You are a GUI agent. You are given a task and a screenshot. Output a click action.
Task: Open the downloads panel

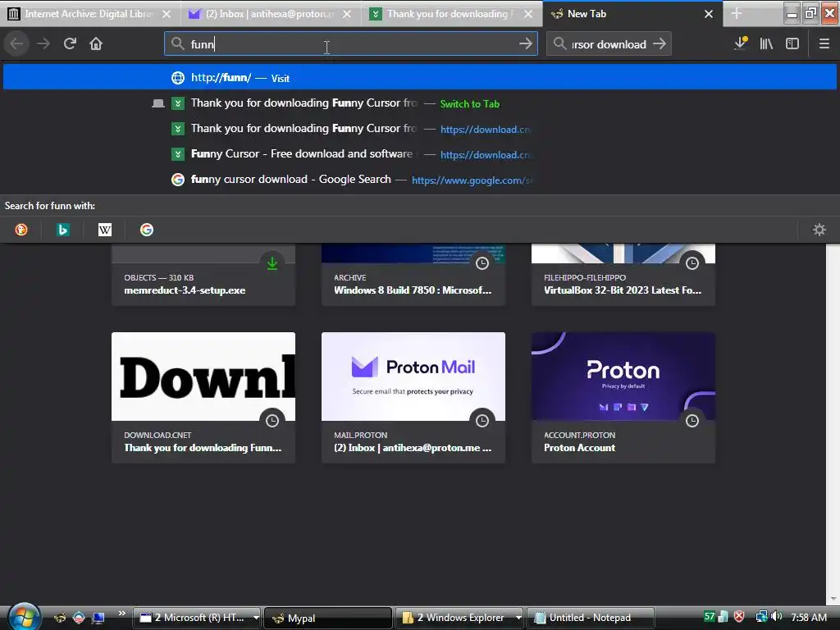coord(741,43)
